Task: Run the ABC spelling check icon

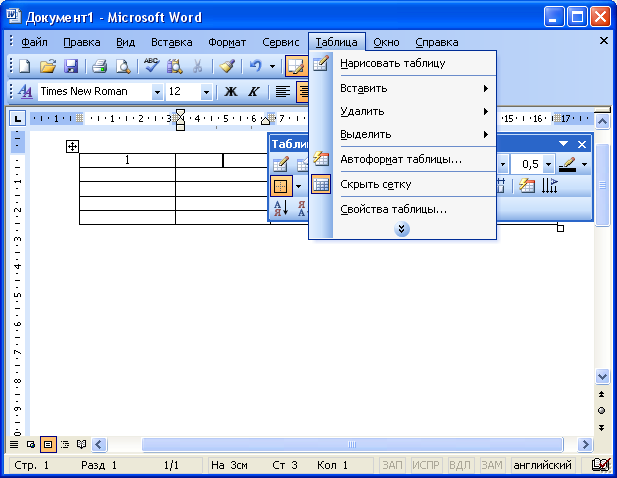Action: coord(151,66)
